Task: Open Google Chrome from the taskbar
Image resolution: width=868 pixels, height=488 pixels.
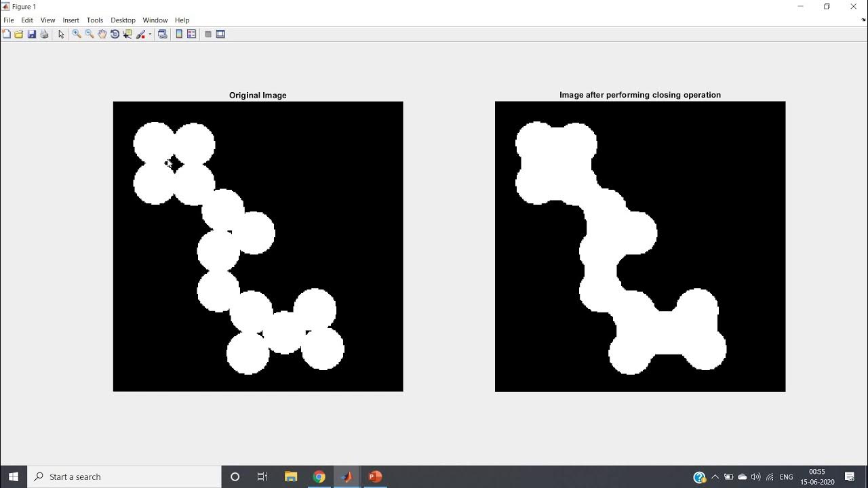Action: [319, 476]
